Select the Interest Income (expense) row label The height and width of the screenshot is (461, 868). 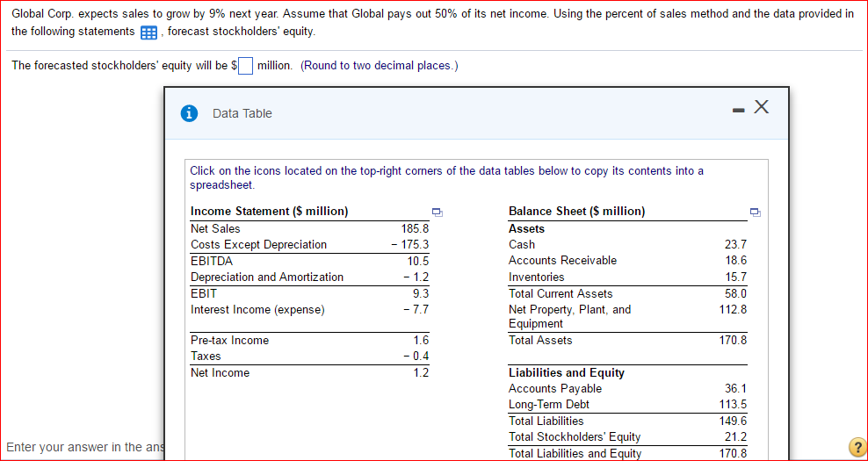click(x=257, y=309)
